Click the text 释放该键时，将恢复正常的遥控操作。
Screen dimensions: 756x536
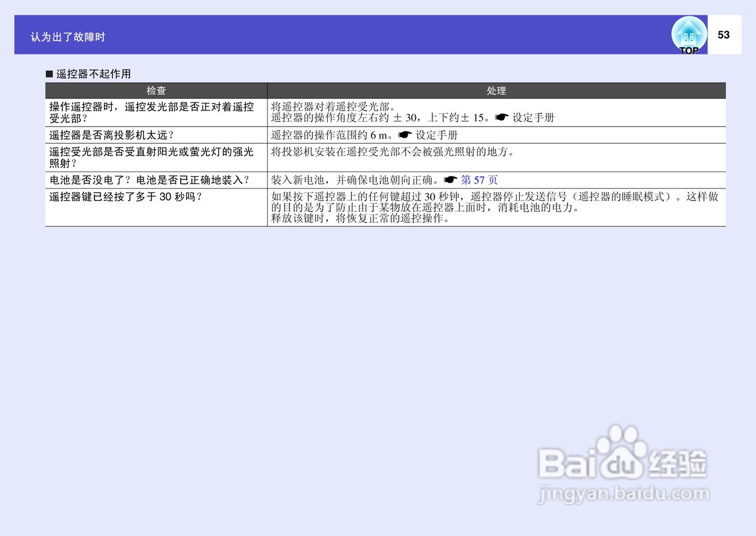pyautogui.click(x=360, y=218)
